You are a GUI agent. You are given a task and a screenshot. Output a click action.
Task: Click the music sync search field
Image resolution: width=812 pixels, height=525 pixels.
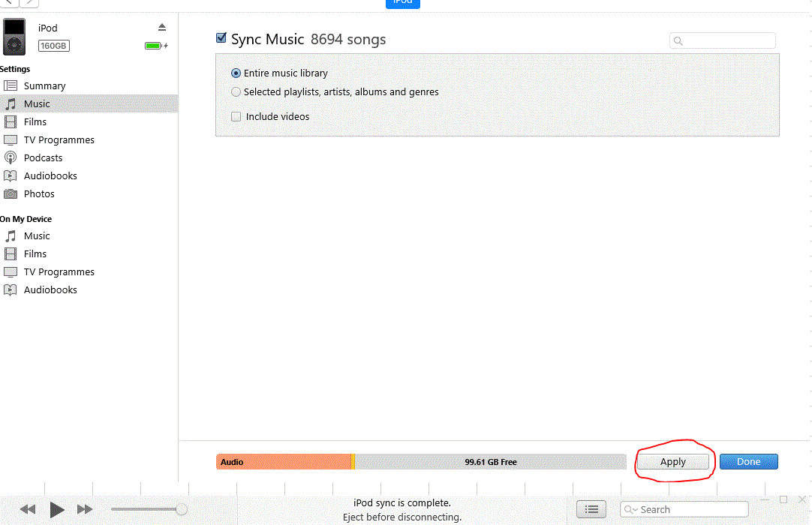coord(723,40)
